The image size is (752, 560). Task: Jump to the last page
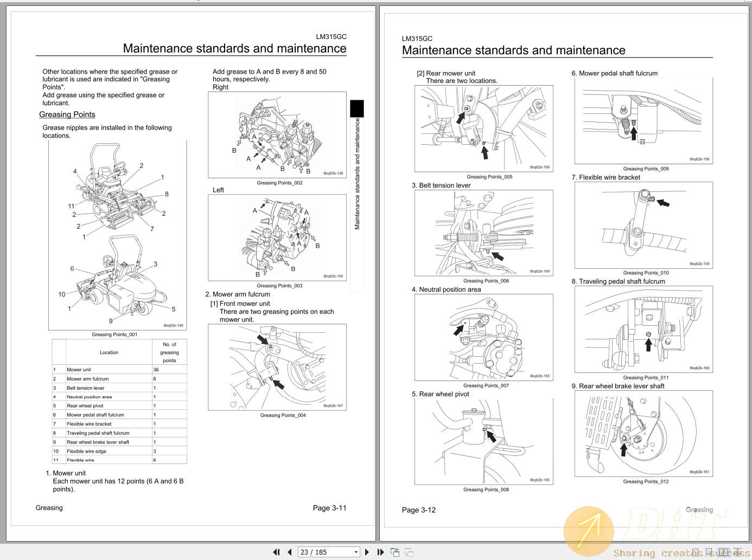tap(380, 552)
